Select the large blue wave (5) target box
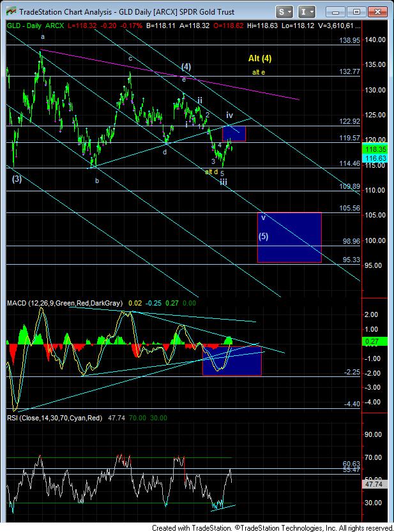The width and height of the screenshot is (394, 532). click(x=289, y=237)
